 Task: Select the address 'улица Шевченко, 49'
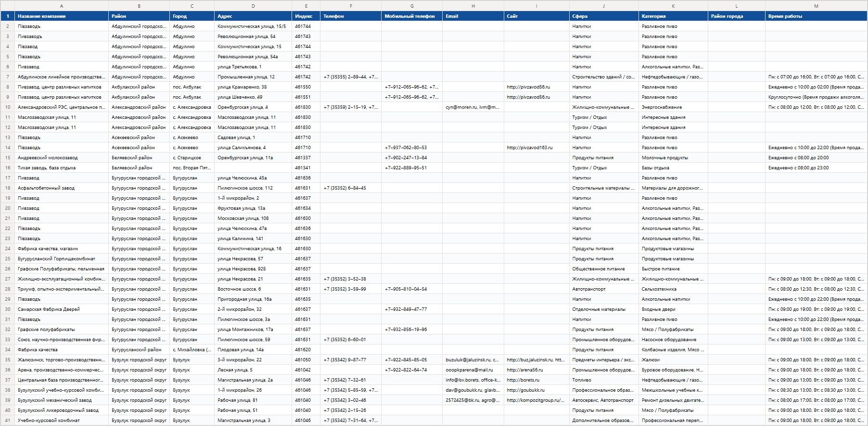pyautogui.click(x=253, y=97)
